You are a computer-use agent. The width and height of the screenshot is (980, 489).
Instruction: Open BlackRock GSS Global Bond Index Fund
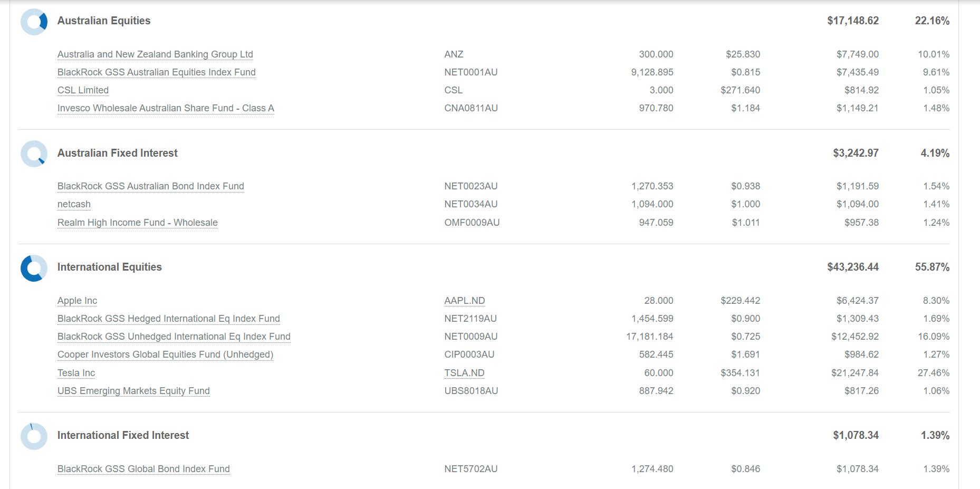pos(143,469)
